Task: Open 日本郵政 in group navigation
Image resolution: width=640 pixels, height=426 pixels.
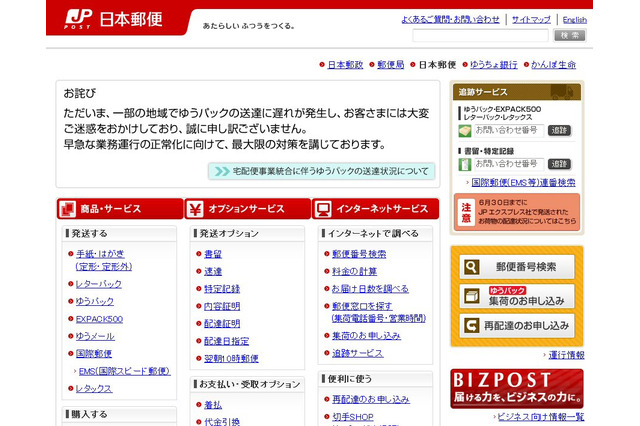Action: click(345, 65)
